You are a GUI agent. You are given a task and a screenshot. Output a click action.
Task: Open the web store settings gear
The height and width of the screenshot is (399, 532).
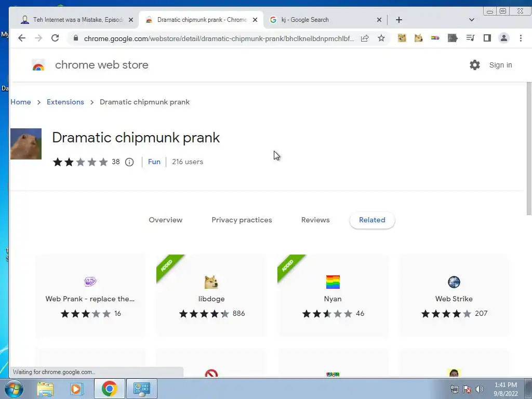tap(475, 65)
